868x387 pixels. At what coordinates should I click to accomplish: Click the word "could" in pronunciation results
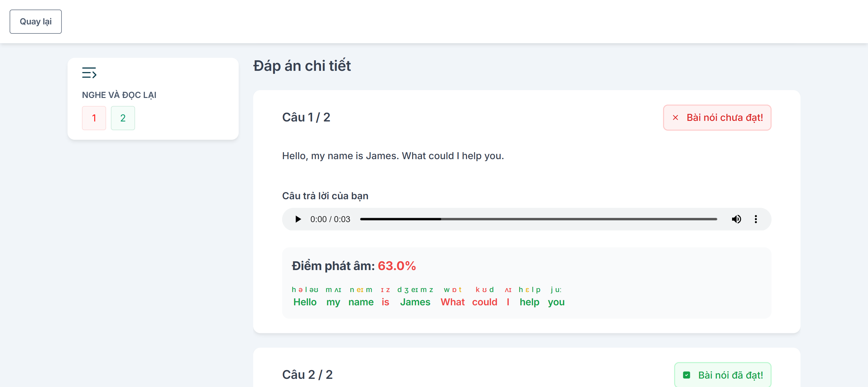pyautogui.click(x=484, y=302)
